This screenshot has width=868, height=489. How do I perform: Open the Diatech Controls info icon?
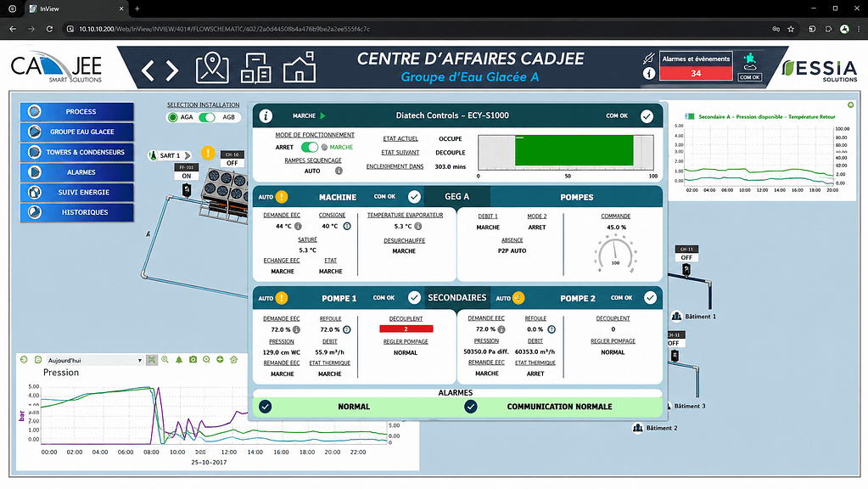click(x=266, y=115)
